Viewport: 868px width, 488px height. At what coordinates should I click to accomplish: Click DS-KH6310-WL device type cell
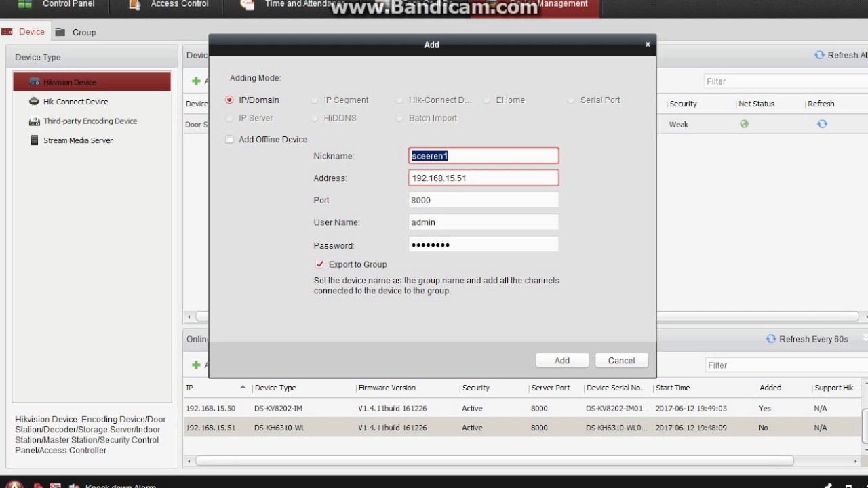click(x=279, y=428)
